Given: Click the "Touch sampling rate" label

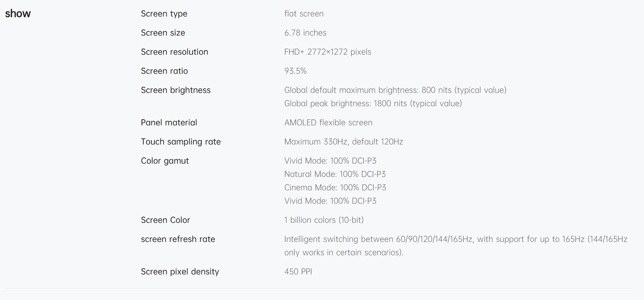Looking at the screenshot, I should (x=181, y=142).
